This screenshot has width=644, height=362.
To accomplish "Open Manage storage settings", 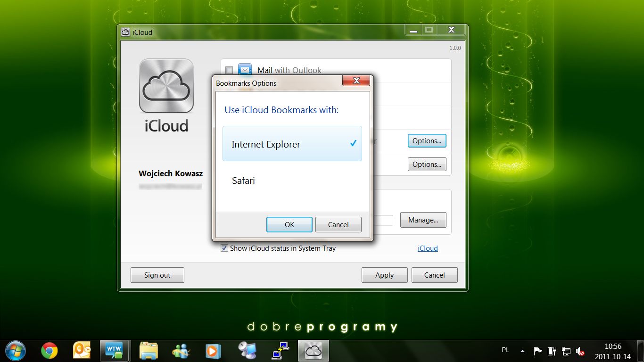I will (423, 220).
